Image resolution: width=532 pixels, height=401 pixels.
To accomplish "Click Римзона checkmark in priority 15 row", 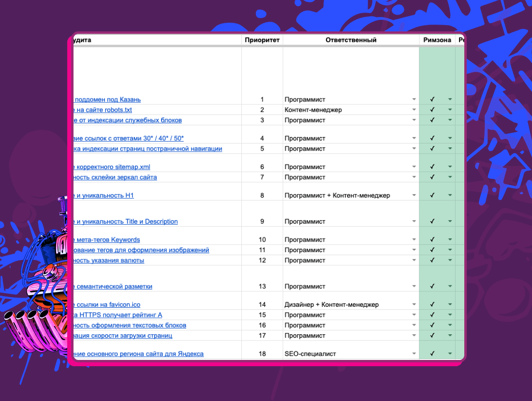I will pos(432,315).
